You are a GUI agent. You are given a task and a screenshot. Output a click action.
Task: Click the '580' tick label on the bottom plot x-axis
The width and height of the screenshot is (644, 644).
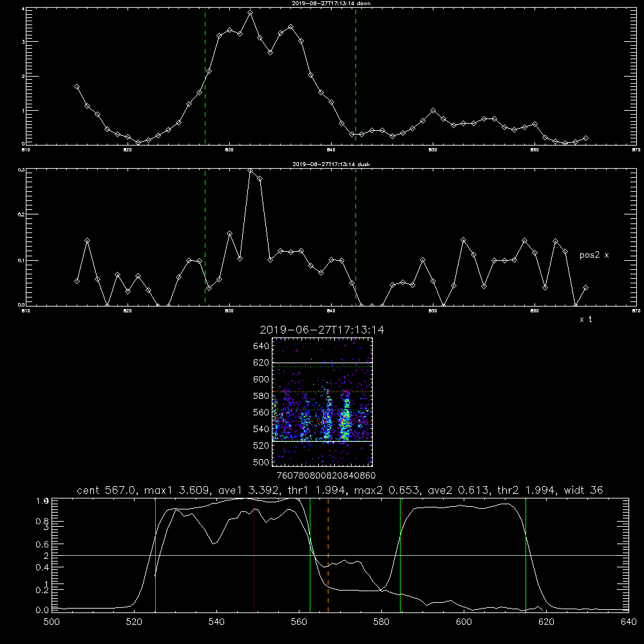click(381, 622)
